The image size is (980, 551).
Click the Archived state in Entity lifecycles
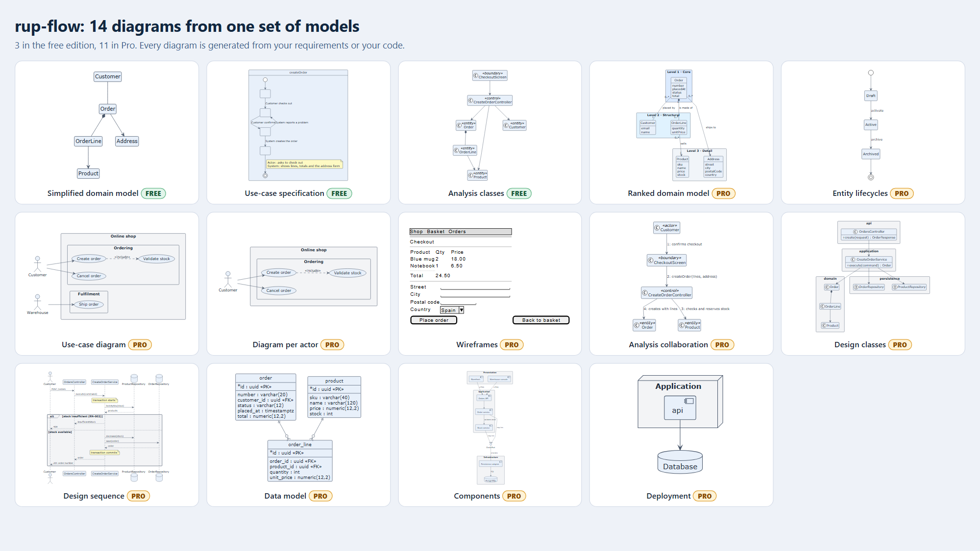point(871,154)
